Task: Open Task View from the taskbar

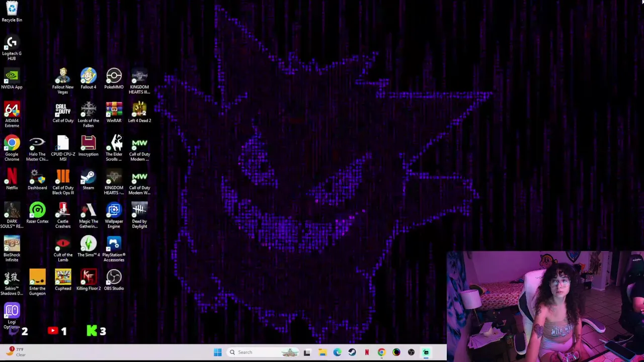Action: click(307, 352)
